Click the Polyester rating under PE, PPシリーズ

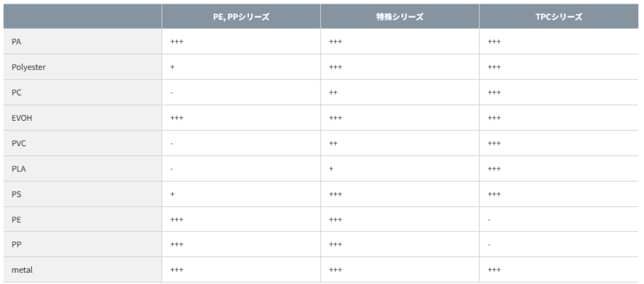tap(172, 67)
